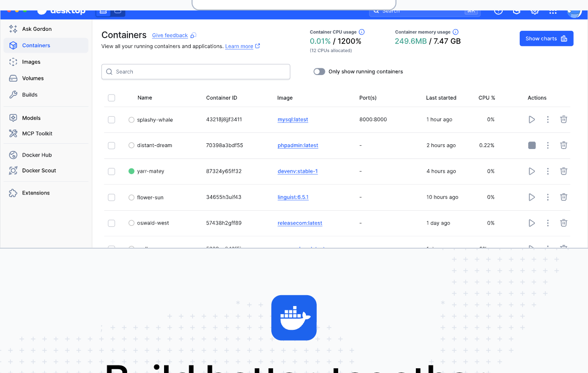The height and width of the screenshot is (373, 588).
Task: Delete the yarr-matey container
Action: tap(563, 171)
